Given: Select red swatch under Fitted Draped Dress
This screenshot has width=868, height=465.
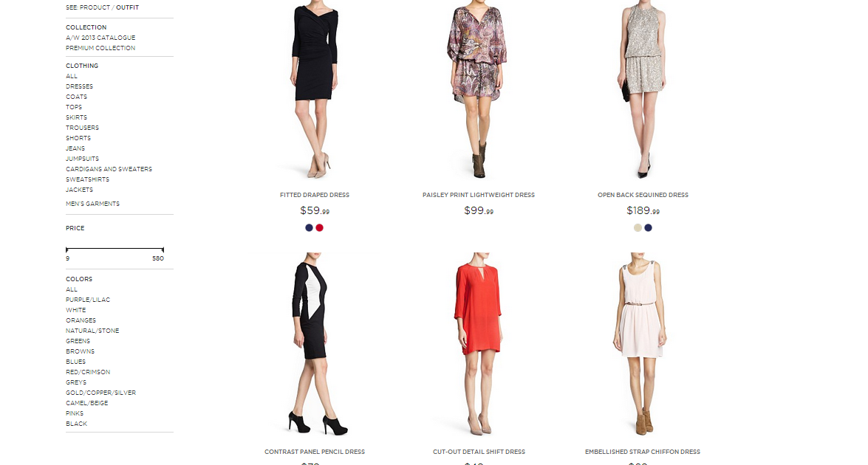Looking at the screenshot, I should click(x=319, y=228).
